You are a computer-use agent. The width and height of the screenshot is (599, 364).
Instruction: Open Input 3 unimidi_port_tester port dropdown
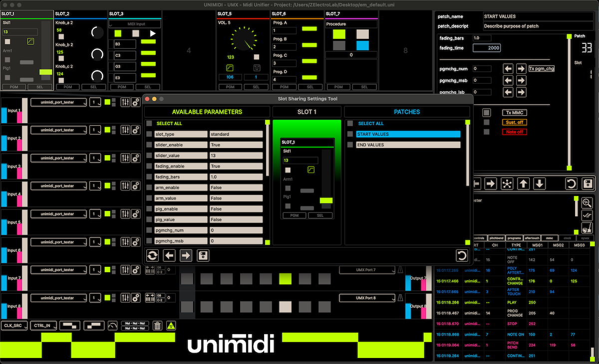click(x=58, y=158)
